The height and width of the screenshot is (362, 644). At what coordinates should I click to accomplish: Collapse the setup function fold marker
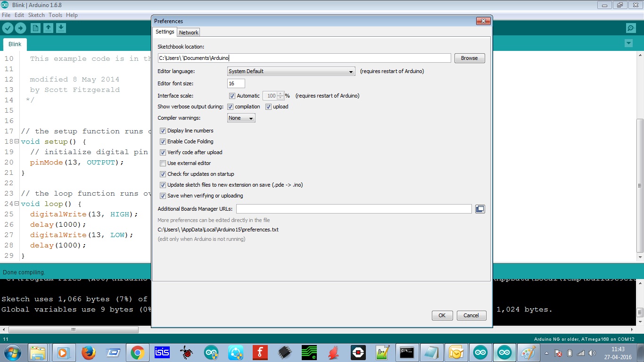(17, 141)
